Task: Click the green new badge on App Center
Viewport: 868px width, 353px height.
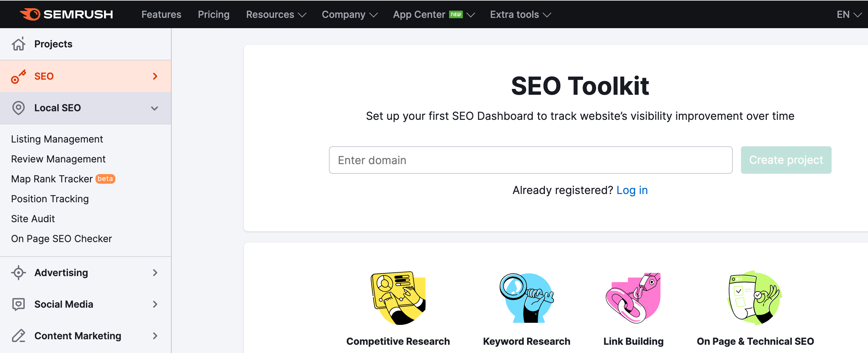Action: pyautogui.click(x=456, y=14)
